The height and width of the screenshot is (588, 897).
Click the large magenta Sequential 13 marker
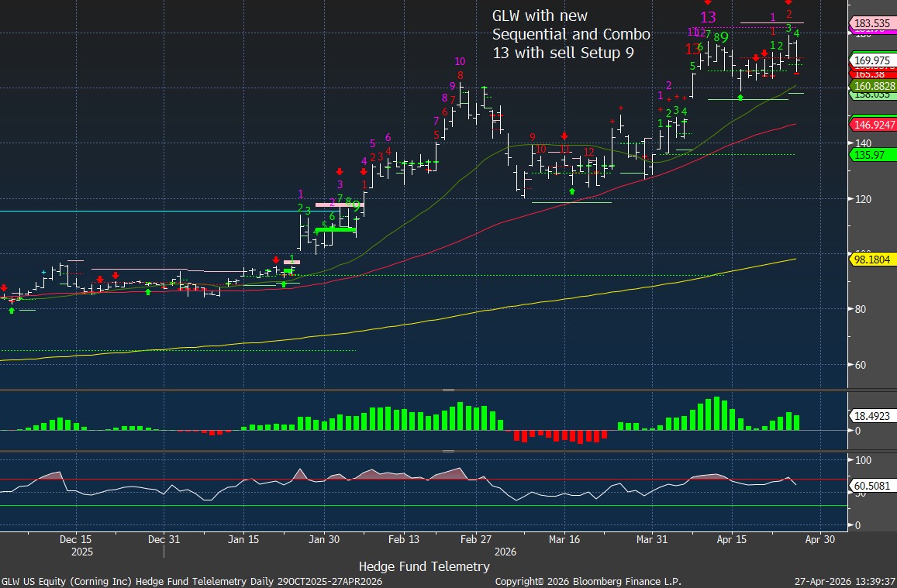click(x=708, y=18)
